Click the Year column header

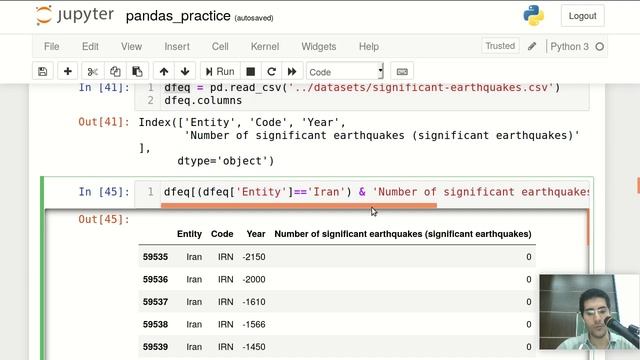(x=256, y=234)
